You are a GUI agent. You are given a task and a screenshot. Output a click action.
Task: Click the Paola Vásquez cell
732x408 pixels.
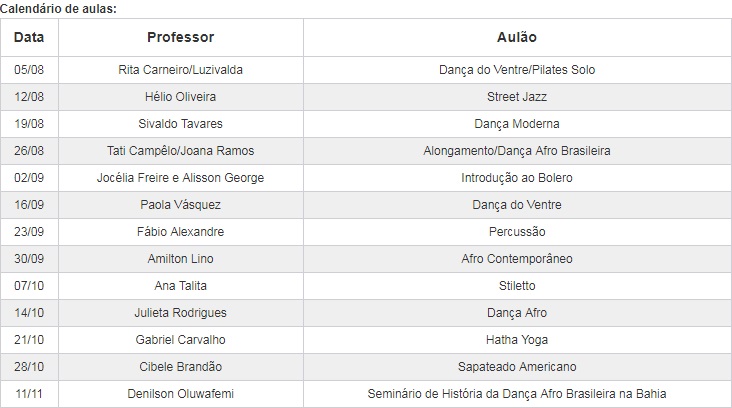pos(180,205)
